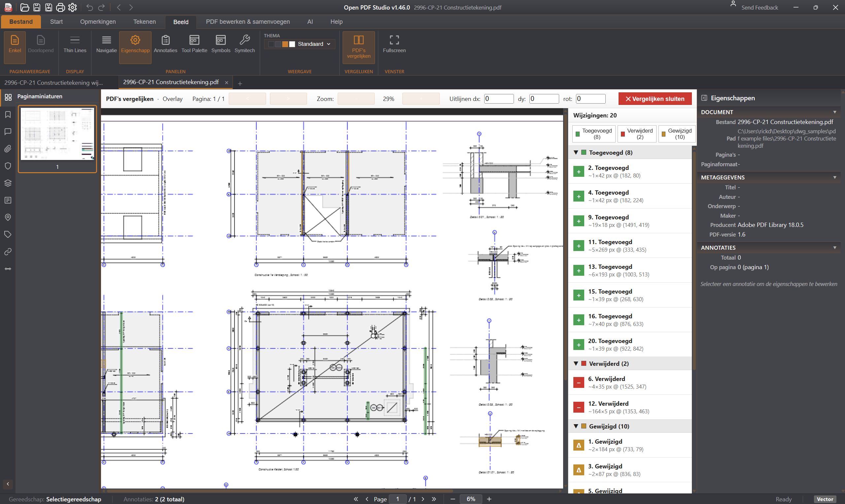Toggle Gewijzigd (10) filter
This screenshot has width=845, height=504.
click(677, 134)
